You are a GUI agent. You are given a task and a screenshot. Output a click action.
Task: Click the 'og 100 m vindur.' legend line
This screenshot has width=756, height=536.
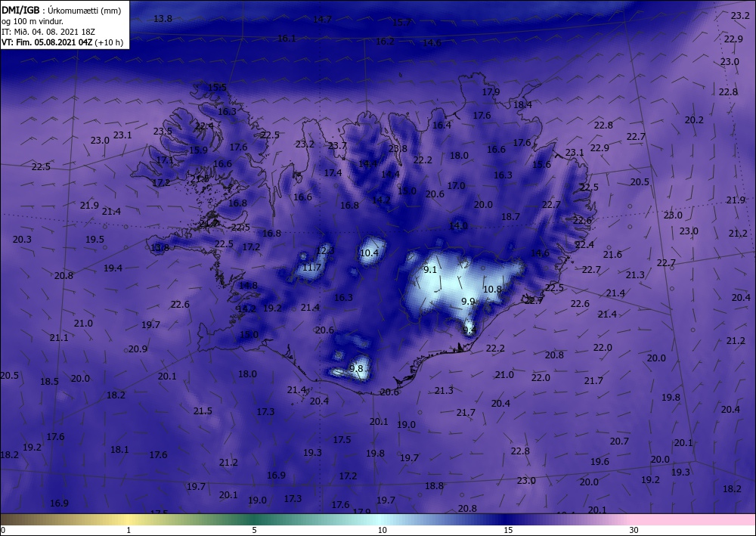tap(33, 21)
